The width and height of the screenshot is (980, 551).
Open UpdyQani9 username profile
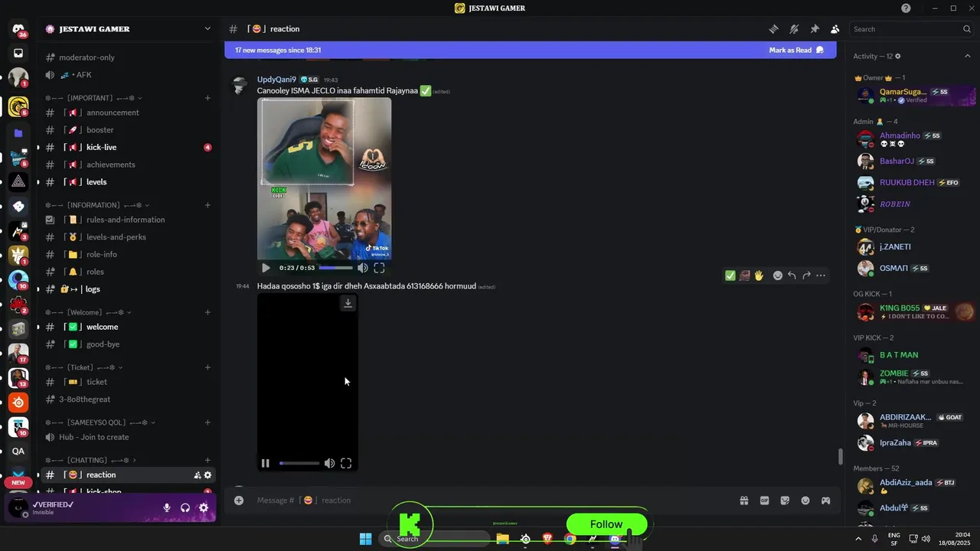(276, 80)
